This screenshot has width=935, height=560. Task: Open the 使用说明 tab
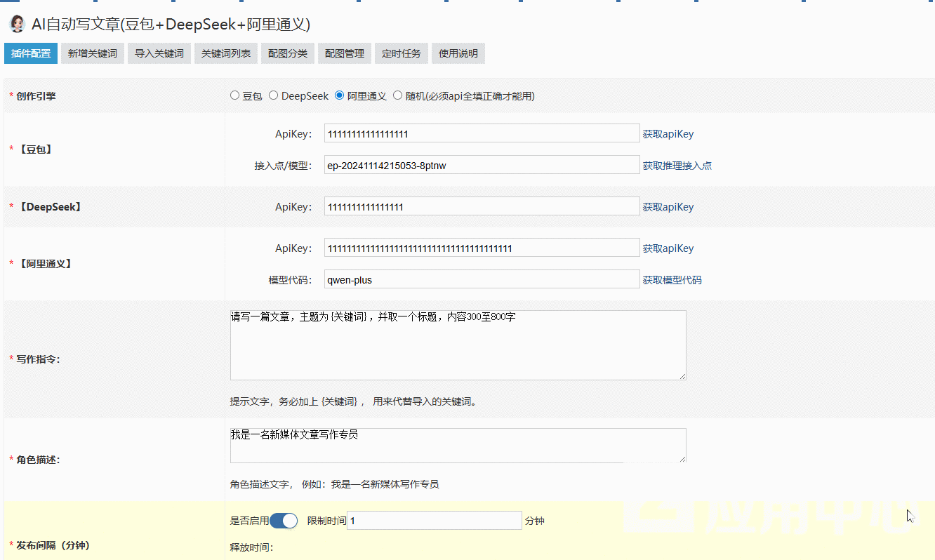(x=458, y=53)
